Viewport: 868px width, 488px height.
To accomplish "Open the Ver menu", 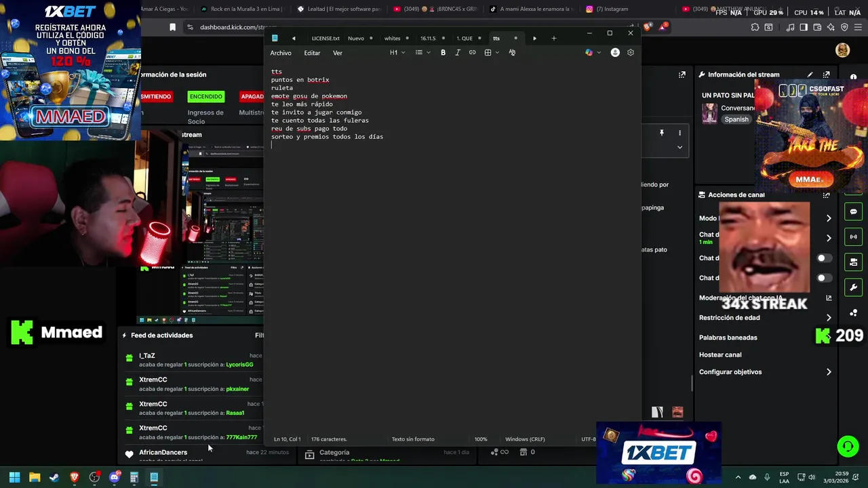I will pyautogui.click(x=338, y=53).
